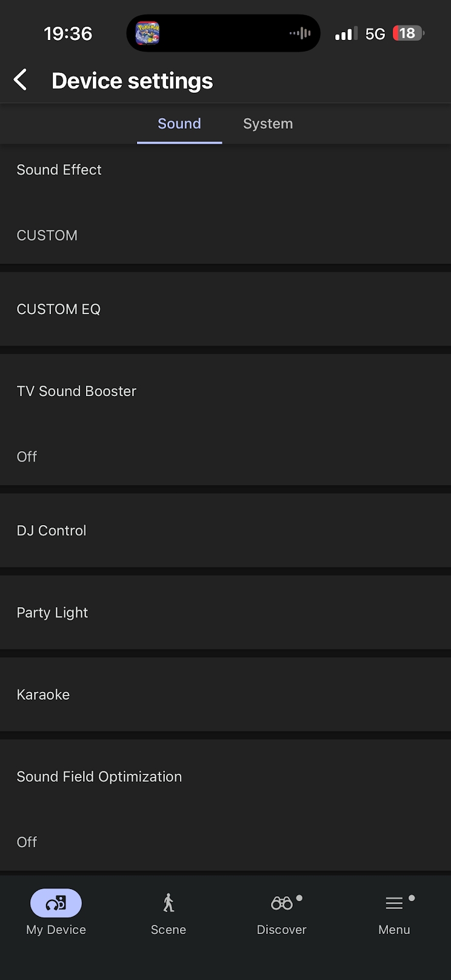Open Party Light settings
451x980 pixels.
(x=225, y=612)
